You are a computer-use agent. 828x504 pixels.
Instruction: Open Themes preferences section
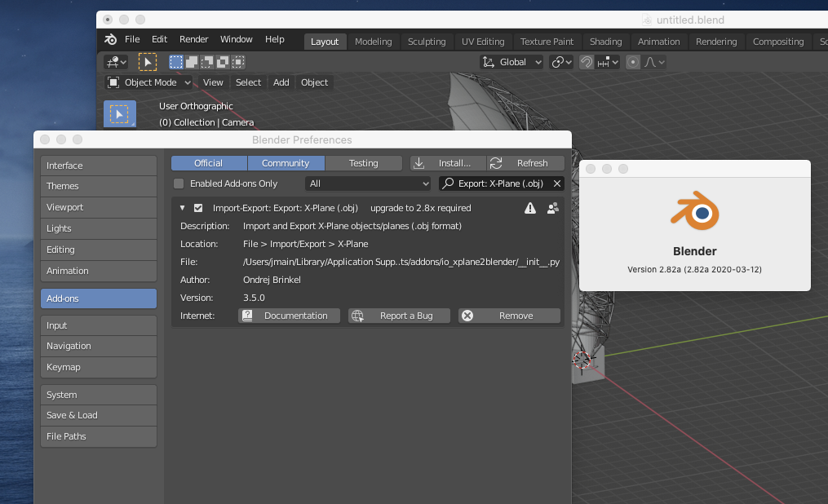click(x=99, y=186)
